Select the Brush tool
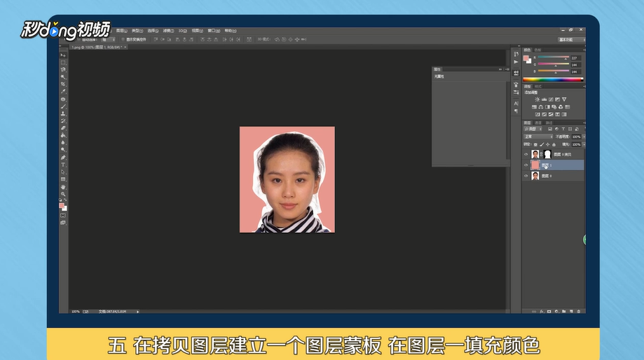 coord(63,106)
